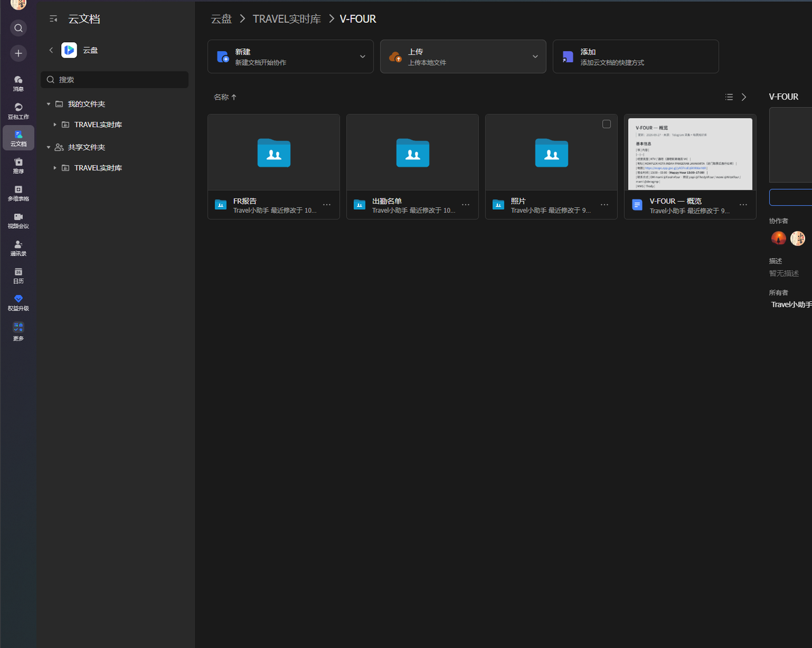Collapse the 云文档 side panel icon
This screenshot has width=812, height=648.
[x=53, y=19]
